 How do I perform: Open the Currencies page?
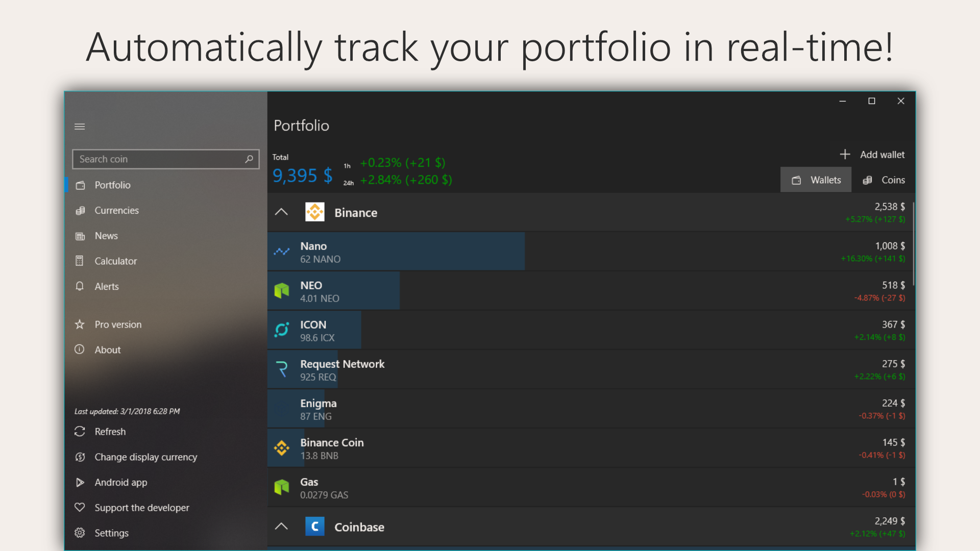tap(116, 210)
